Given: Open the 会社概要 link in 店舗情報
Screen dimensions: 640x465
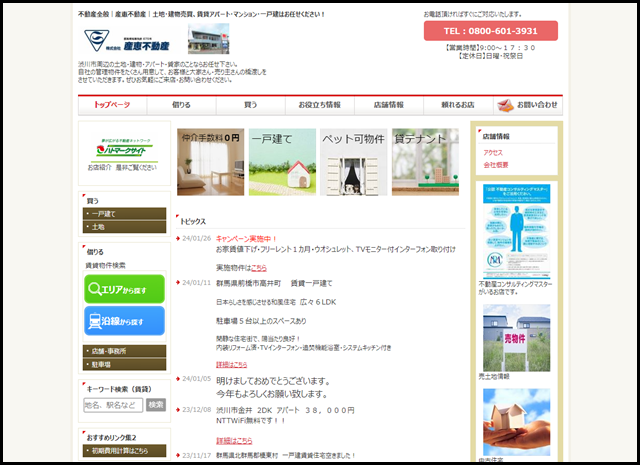Looking at the screenshot, I should coord(496,165).
